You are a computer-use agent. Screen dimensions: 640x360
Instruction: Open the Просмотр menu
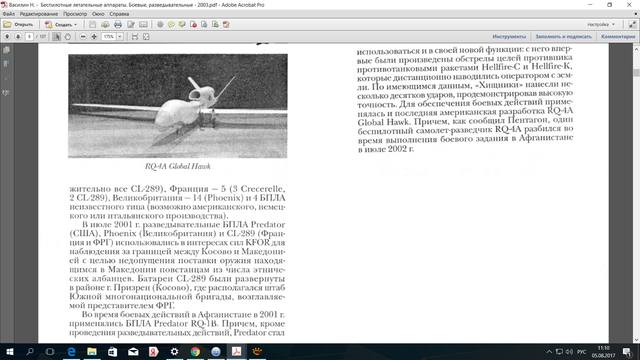[75, 14]
